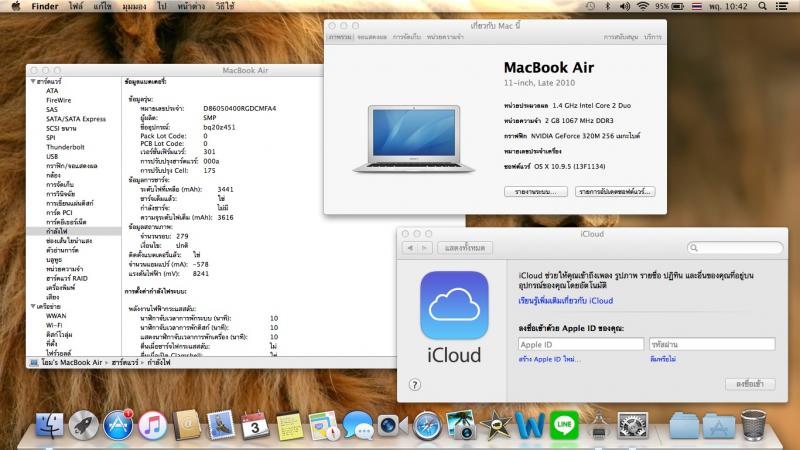Open iPhoto icon in the Dock
Viewport: 800px width, 450px height.
point(461,426)
